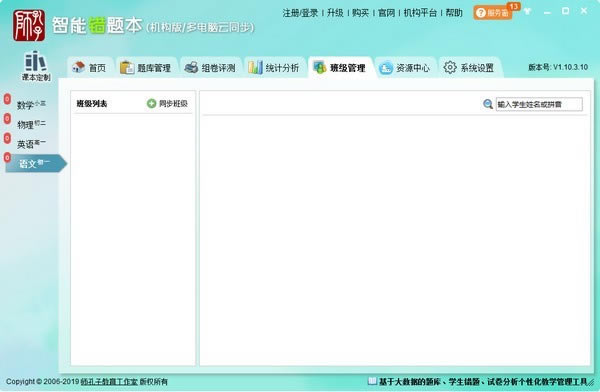The image size is (600, 392).
Task: Click the 13 notification badge
Action: coord(514,7)
